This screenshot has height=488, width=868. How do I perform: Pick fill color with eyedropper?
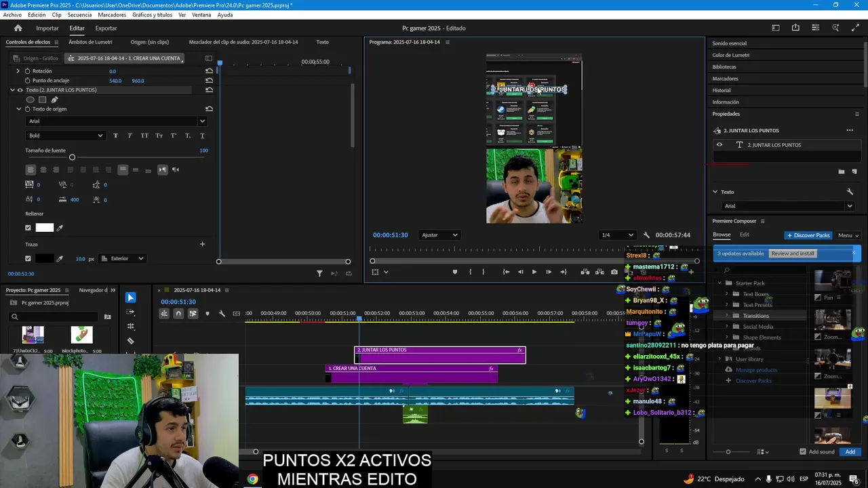coord(60,228)
